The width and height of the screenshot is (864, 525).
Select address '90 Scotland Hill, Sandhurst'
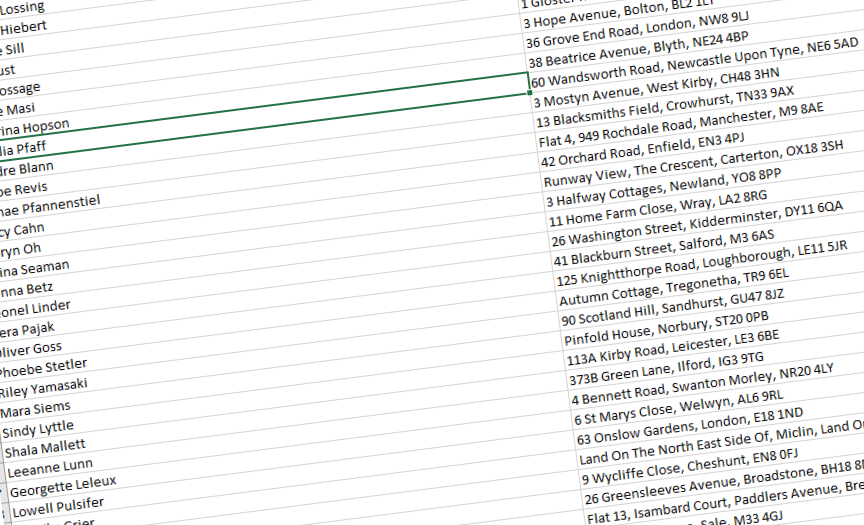coord(672,307)
